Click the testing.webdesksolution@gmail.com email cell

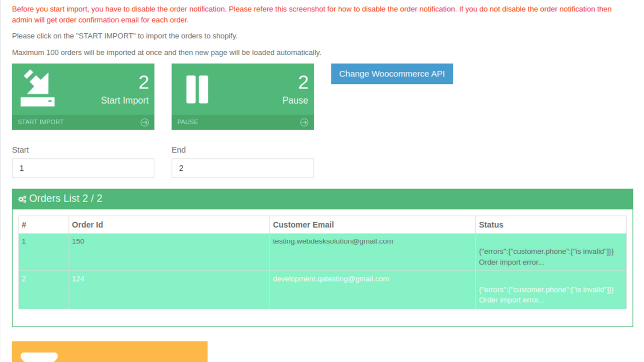(x=332, y=241)
